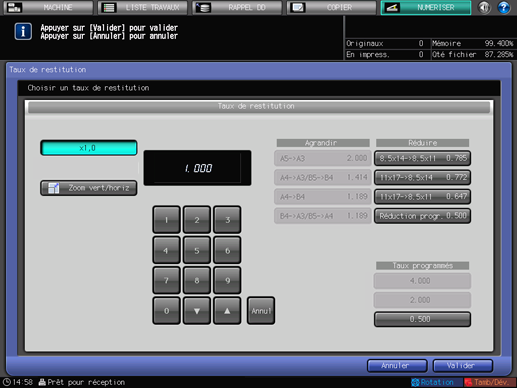
Task: Switch to LISTE TRAVAUX tab
Action: (x=143, y=7)
